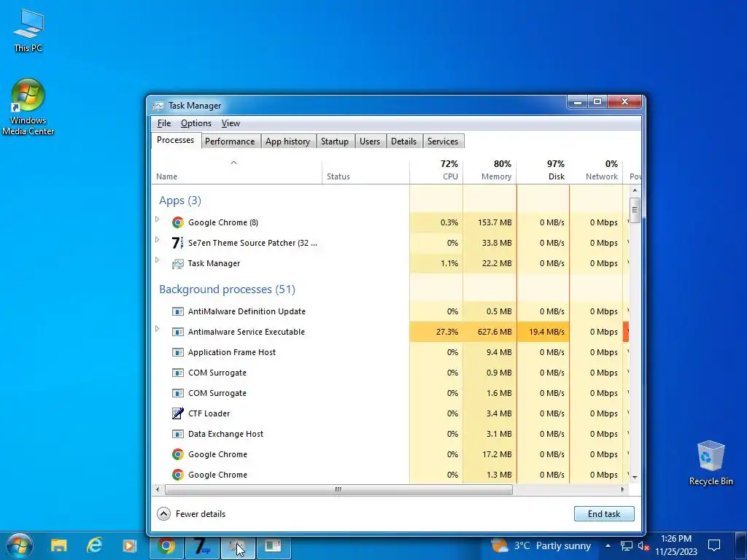Expand the Task Manager process group
Screen dimensions: 747x560
pyautogui.click(x=158, y=260)
